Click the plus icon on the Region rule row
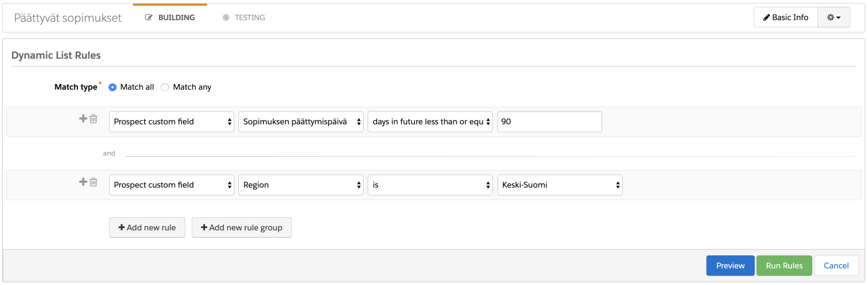The image size is (868, 285). click(x=83, y=182)
